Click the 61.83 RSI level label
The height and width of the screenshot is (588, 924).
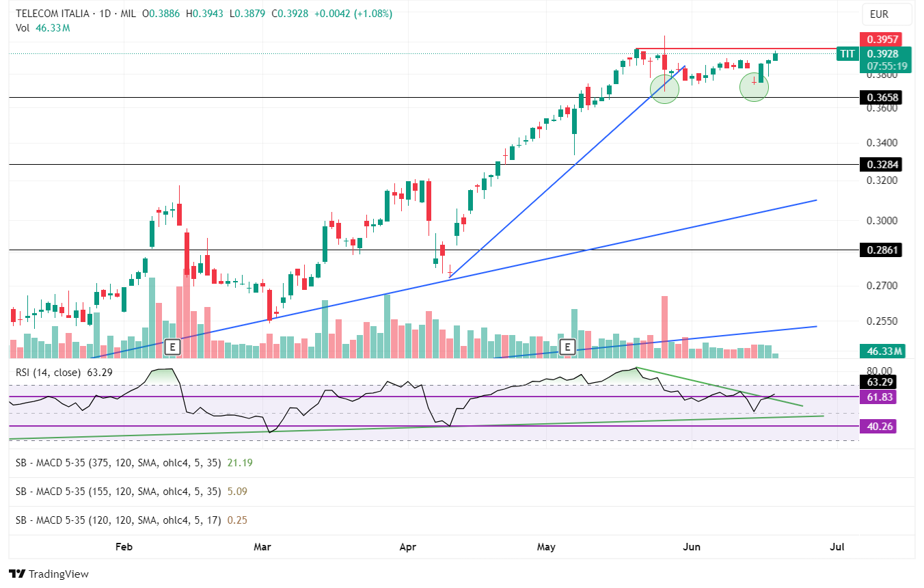pos(878,397)
